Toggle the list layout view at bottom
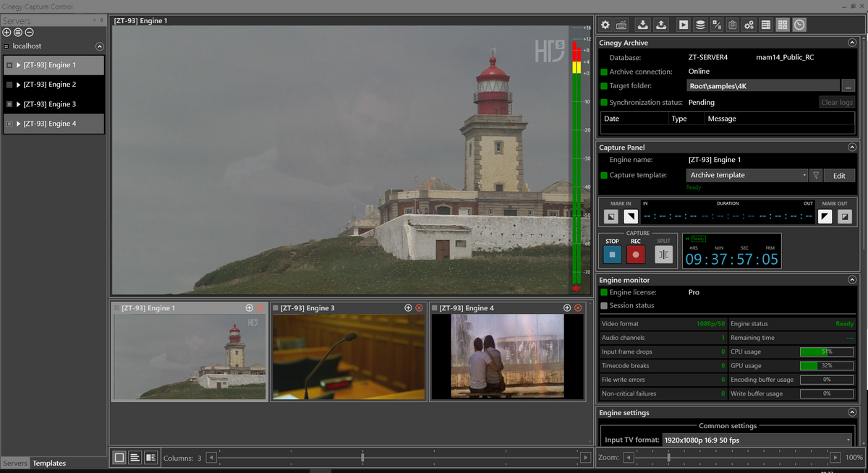 point(135,457)
